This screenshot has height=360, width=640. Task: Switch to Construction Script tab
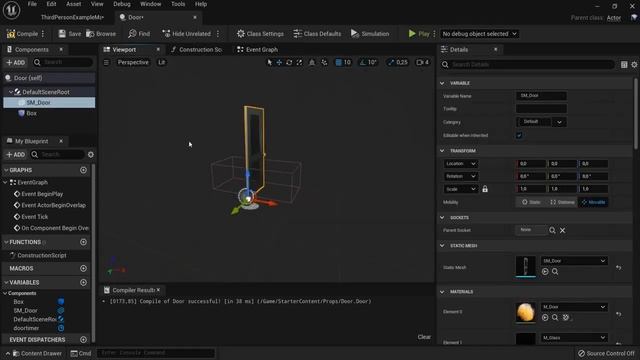196,49
